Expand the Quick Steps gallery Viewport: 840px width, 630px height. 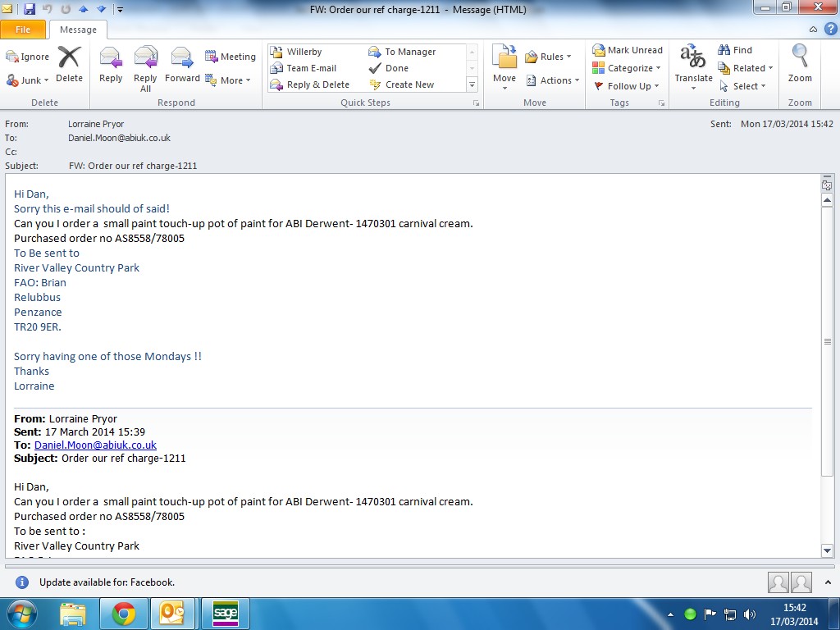(x=472, y=84)
